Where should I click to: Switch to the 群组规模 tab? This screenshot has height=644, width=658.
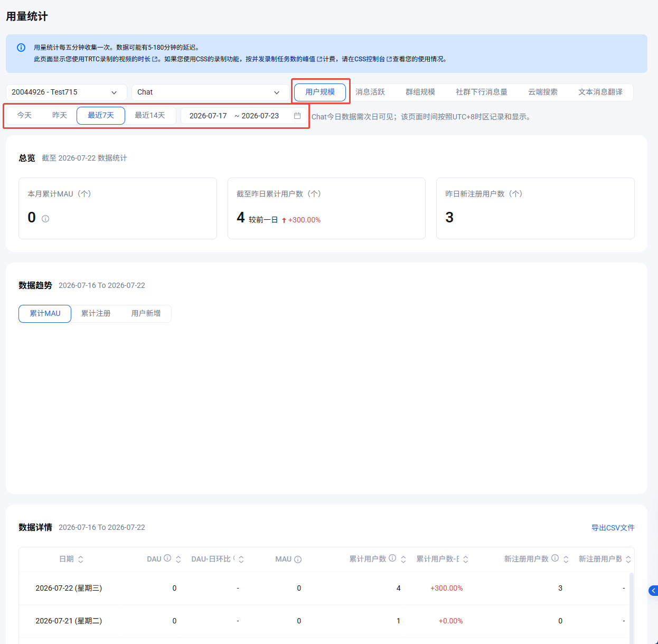pyautogui.click(x=420, y=92)
